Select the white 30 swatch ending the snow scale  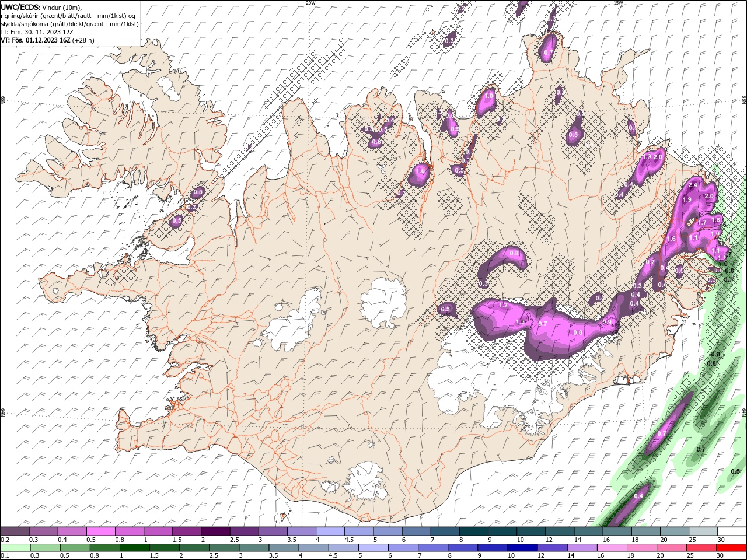pyautogui.click(x=732, y=531)
